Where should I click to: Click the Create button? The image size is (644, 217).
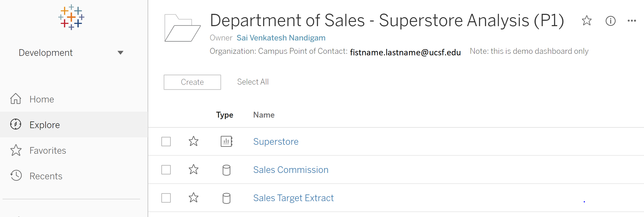[192, 82]
